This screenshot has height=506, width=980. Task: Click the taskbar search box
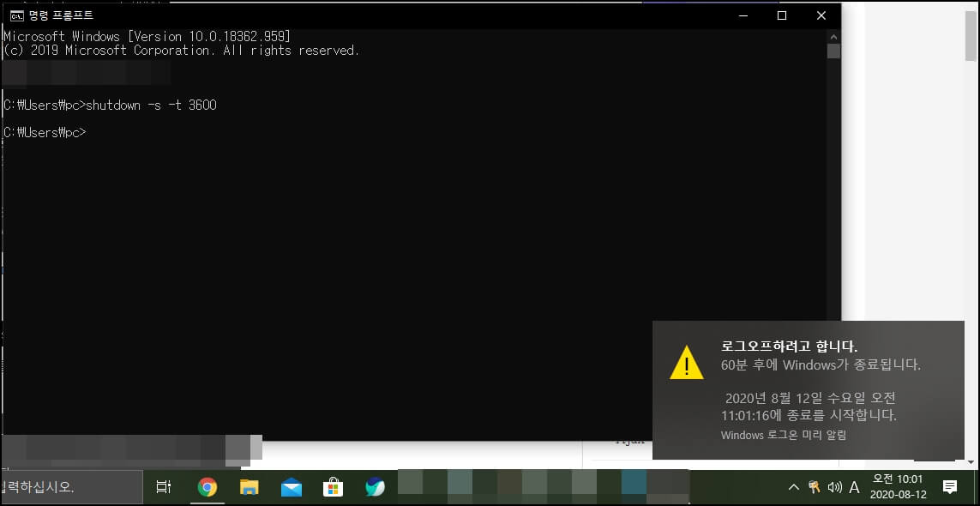point(71,487)
